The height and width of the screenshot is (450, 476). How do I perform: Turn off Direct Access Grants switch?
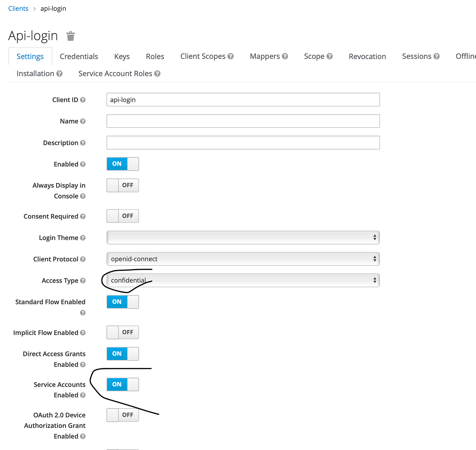click(x=123, y=354)
